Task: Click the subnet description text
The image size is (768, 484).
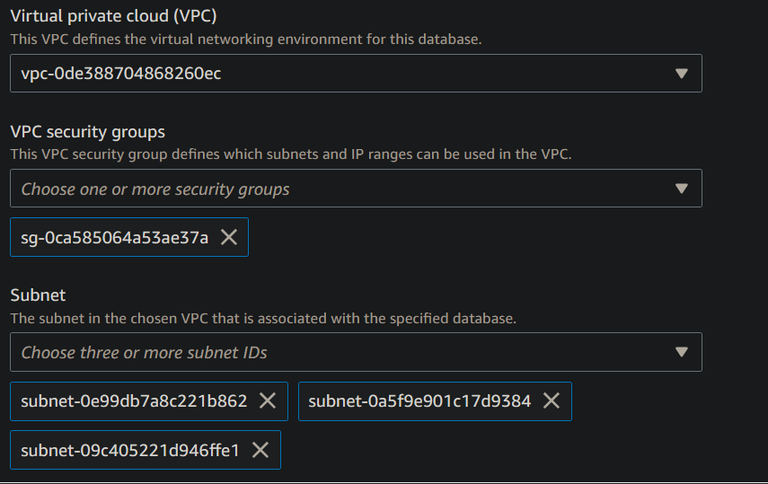Action: (262, 318)
